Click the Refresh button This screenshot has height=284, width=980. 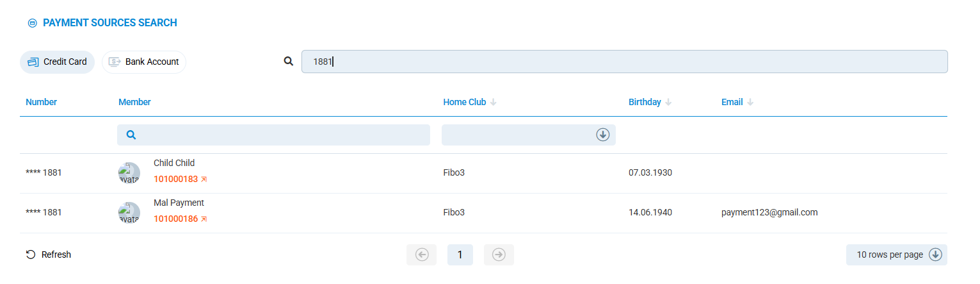[49, 255]
